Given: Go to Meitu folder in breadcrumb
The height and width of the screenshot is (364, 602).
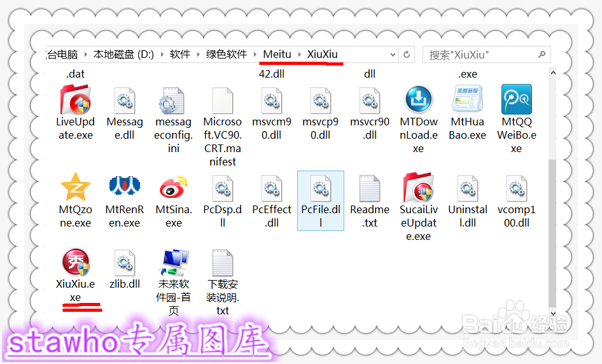Looking at the screenshot, I should click(277, 54).
